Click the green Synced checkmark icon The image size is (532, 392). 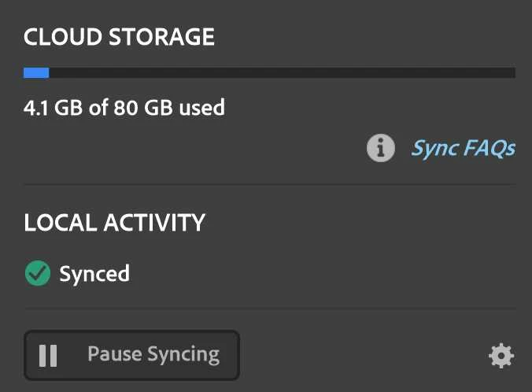coord(36,274)
